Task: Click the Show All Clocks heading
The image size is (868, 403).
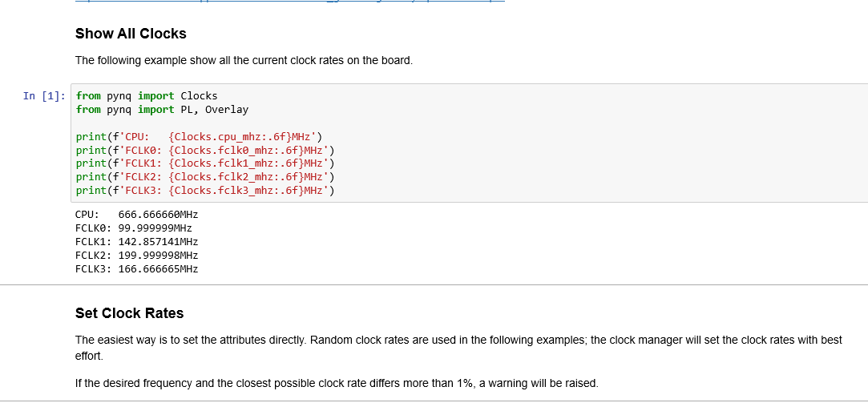Action: click(131, 34)
